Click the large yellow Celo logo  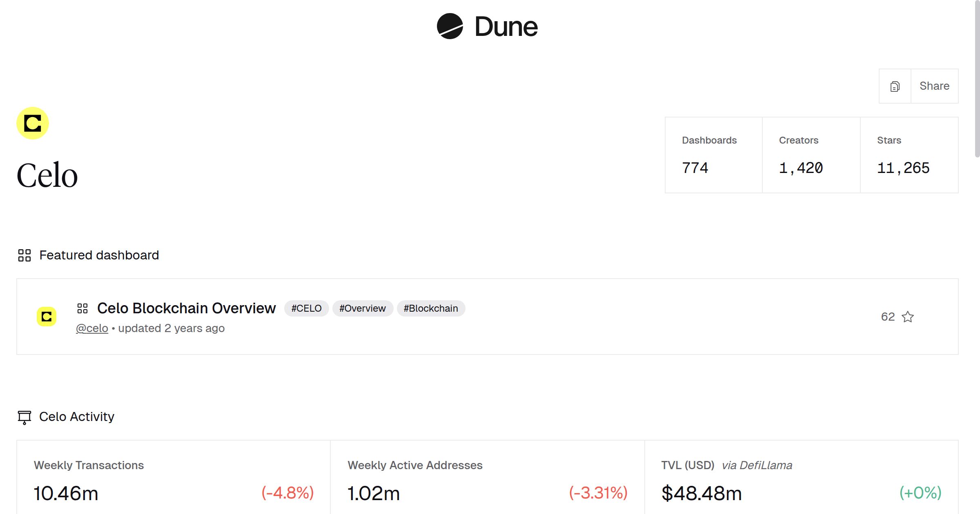pyautogui.click(x=33, y=123)
